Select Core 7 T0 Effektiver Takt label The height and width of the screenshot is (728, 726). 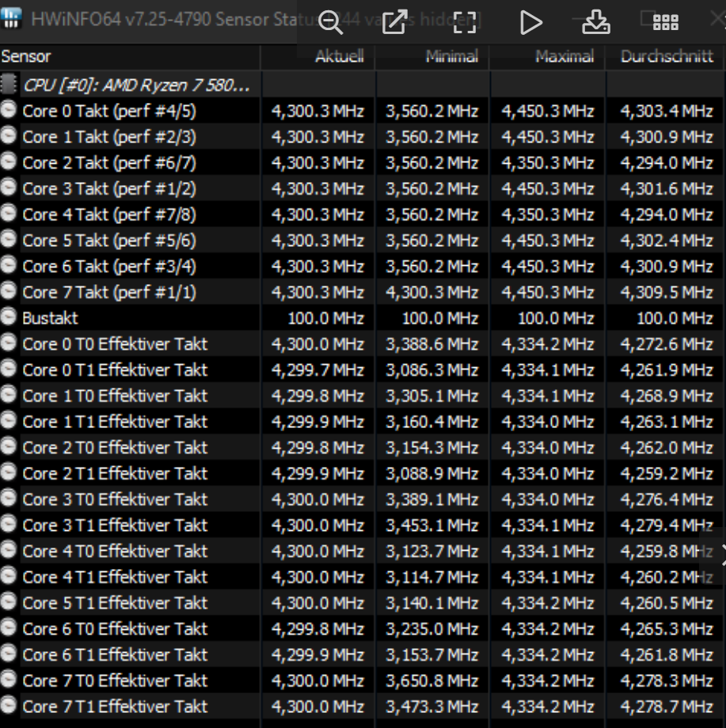[x=115, y=681]
